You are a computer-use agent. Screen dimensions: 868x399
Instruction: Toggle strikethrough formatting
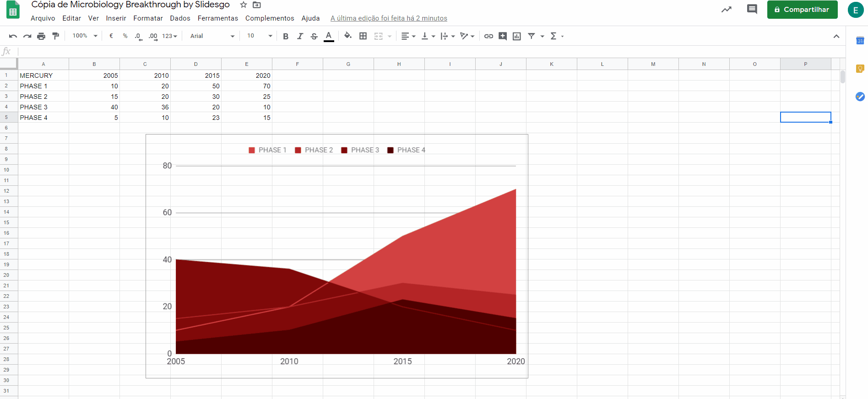[314, 36]
